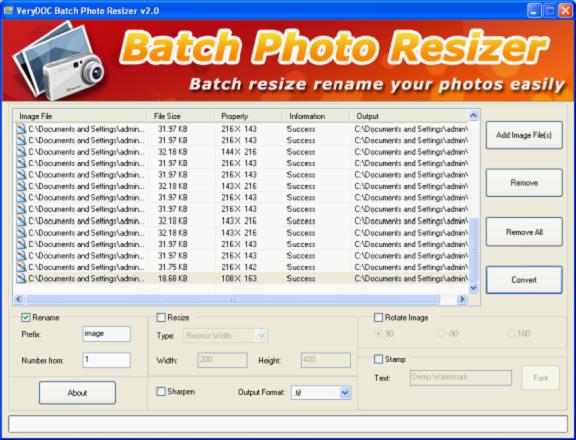Screen dimensions: 576x440
Task: Open the Output Format dropdown arrow
Action: (345, 393)
